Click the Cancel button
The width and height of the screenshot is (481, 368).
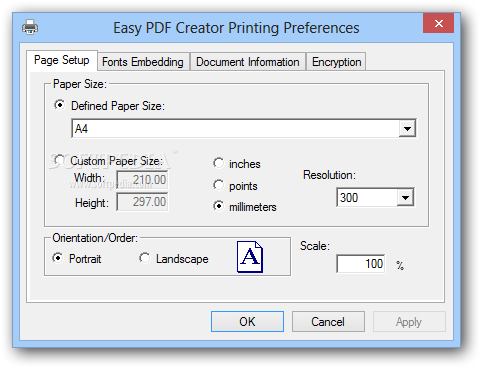tap(328, 322)
